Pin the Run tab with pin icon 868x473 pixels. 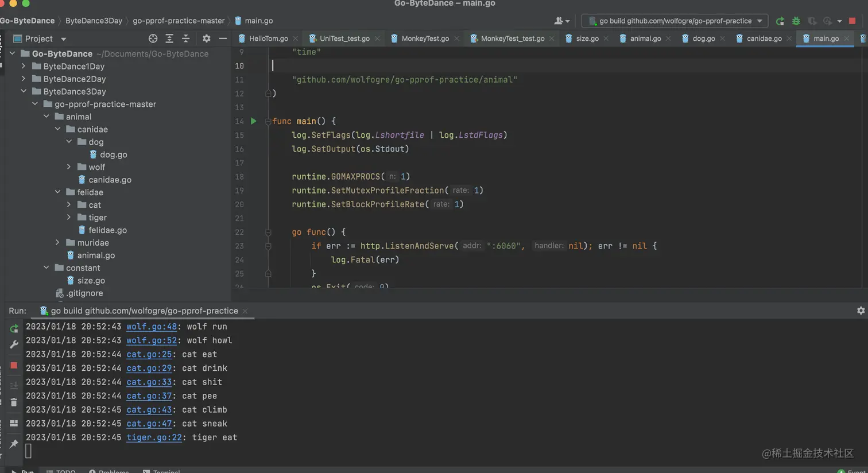coord(14,444)
